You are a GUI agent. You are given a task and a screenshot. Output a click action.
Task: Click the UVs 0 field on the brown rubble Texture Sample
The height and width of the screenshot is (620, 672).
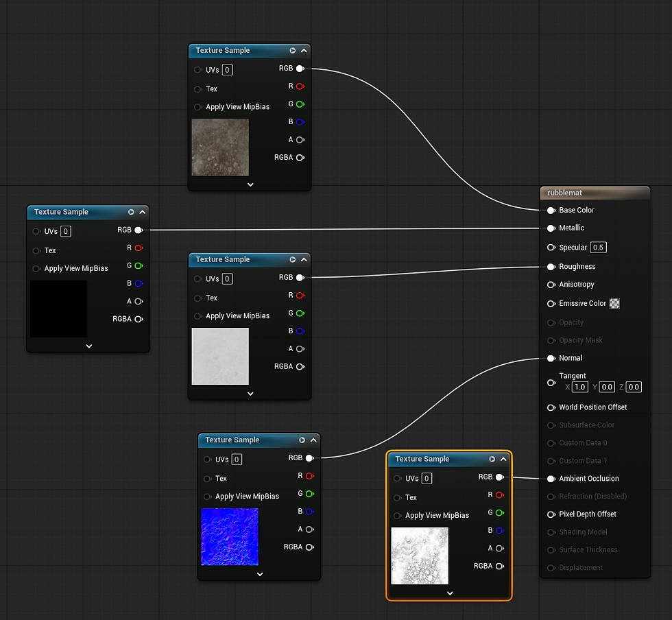[227, 70]
